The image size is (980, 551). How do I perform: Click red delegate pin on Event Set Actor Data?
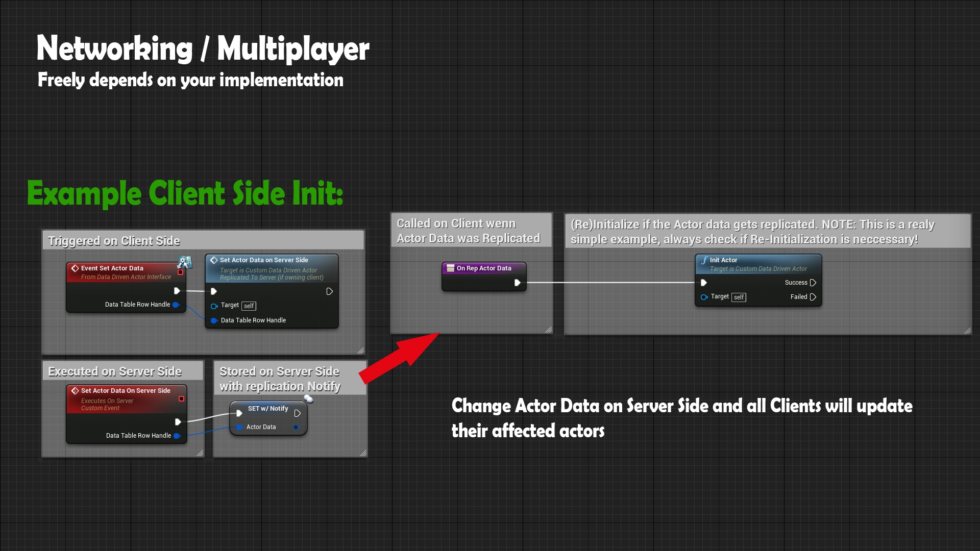[x=180, y=272]
